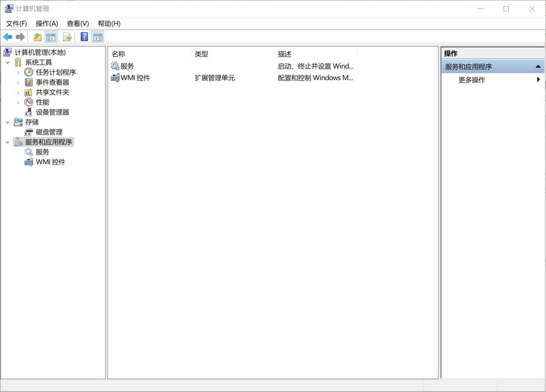
Task: Click the 服务 gear icon in the list pane
Action: (x=115, y=66)
